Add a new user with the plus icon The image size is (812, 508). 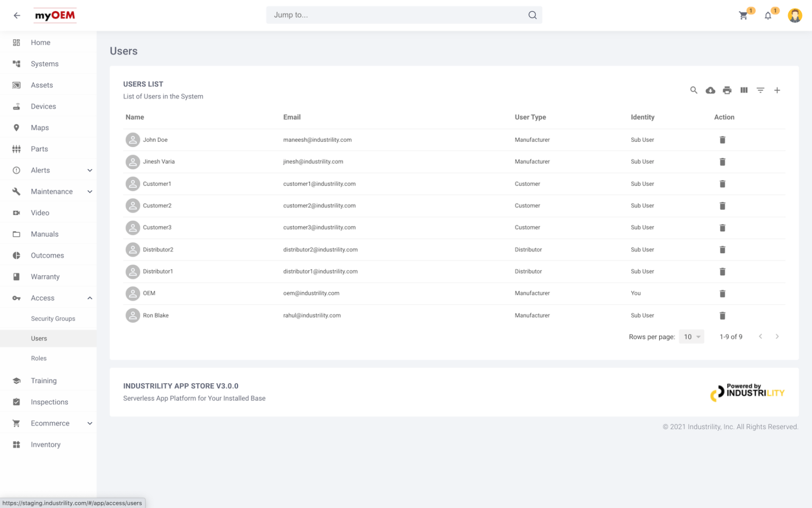click(x=777, y=90)
